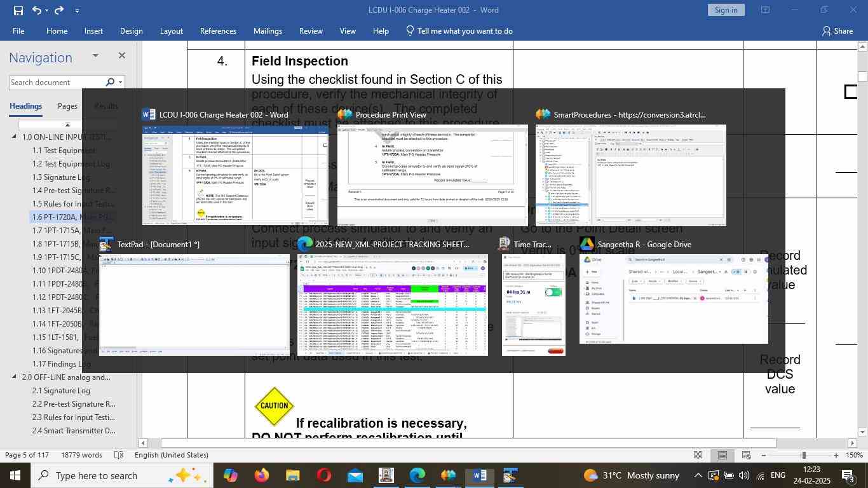This screenshot has width=868, height=488.
Task: Open Customize Quick Access Toolbar dropdown
Action: pyautogui.click(x=77, y=10)
